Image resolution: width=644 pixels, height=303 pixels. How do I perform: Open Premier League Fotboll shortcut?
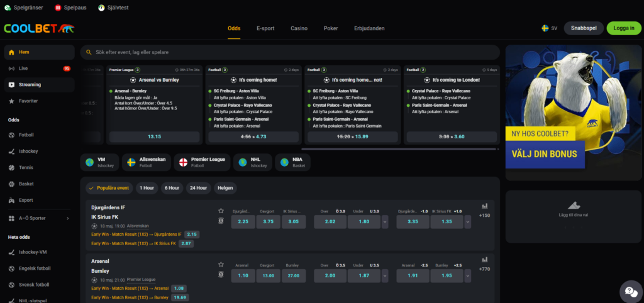[x=202, y=163]
